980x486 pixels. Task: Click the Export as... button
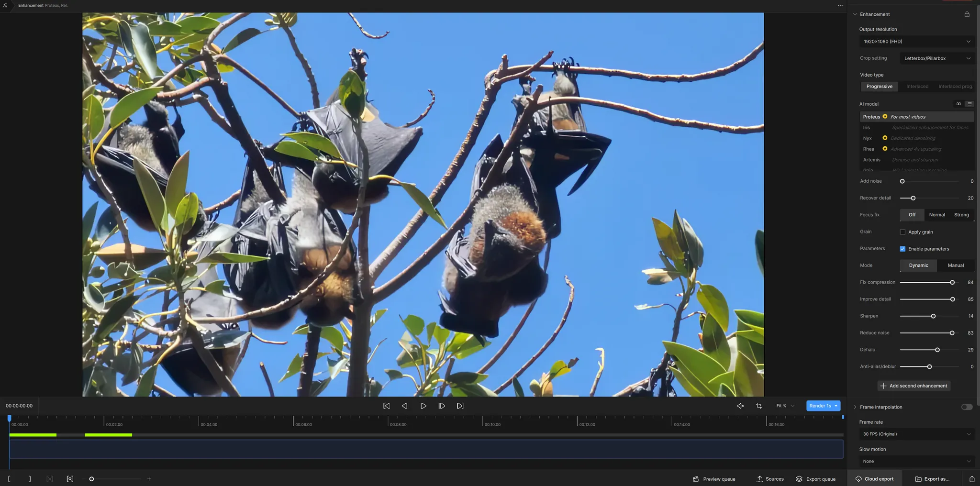click(933, 479)
